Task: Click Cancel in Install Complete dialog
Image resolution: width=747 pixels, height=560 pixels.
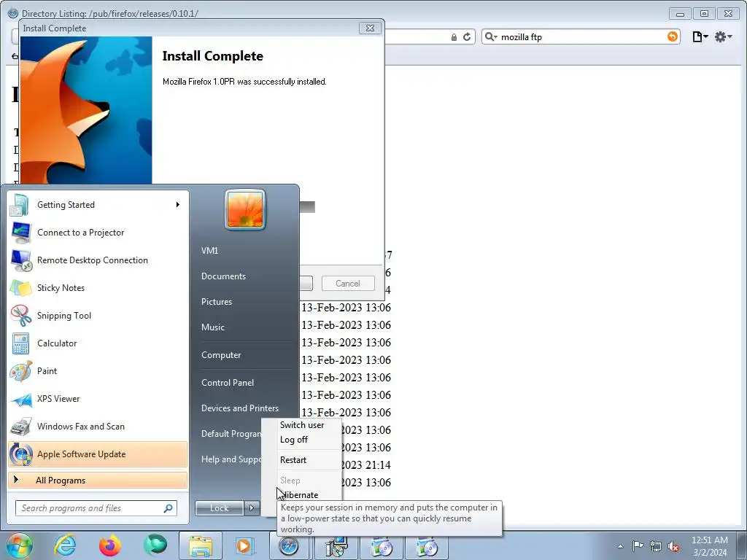Action: click(348, 284)
